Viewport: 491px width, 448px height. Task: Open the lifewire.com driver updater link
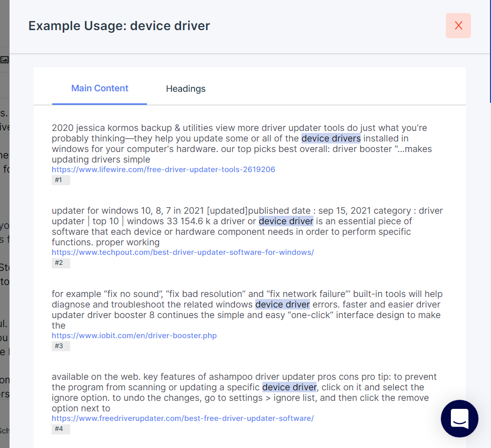pyautogui.click(x=163, y=170)
